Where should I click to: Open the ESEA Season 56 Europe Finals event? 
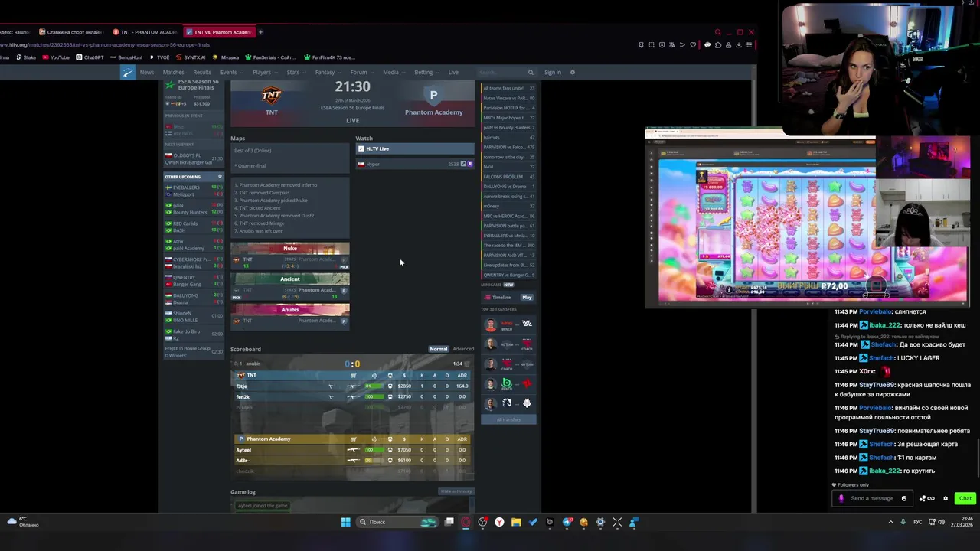click(198, 84)
